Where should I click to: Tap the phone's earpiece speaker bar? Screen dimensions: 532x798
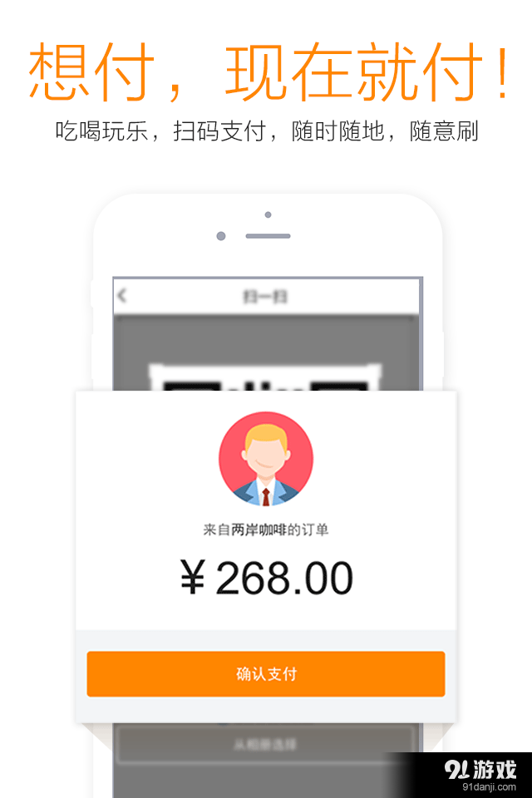coord(268,236)
